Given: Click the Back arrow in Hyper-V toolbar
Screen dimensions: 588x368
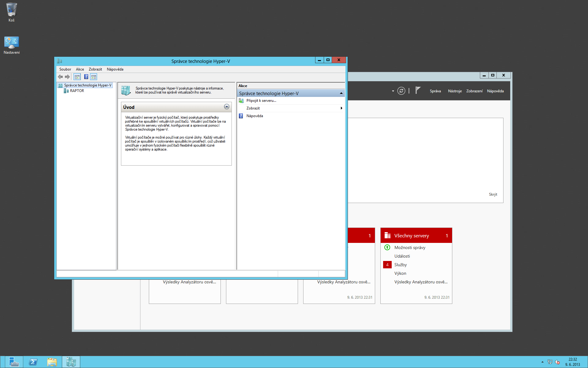Looking at the screenshot, I should click(60, 77).
